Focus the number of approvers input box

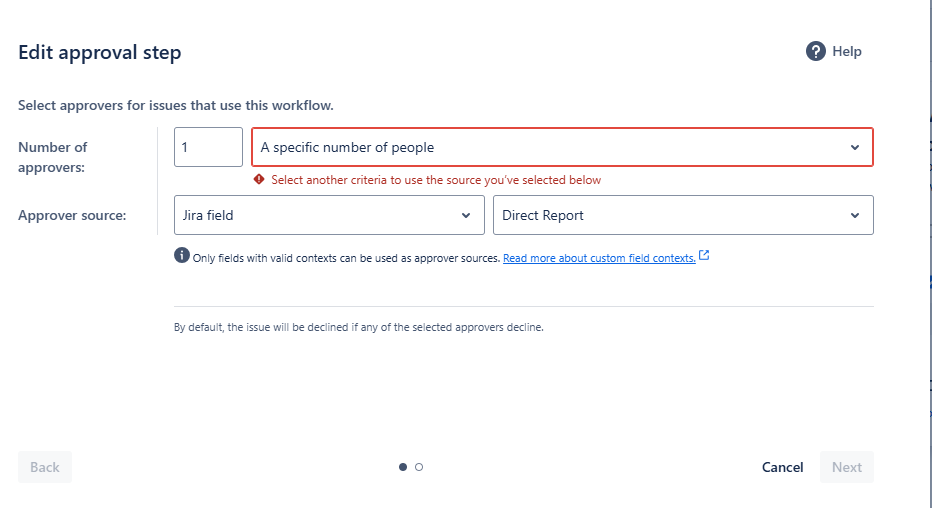point(208,147)
